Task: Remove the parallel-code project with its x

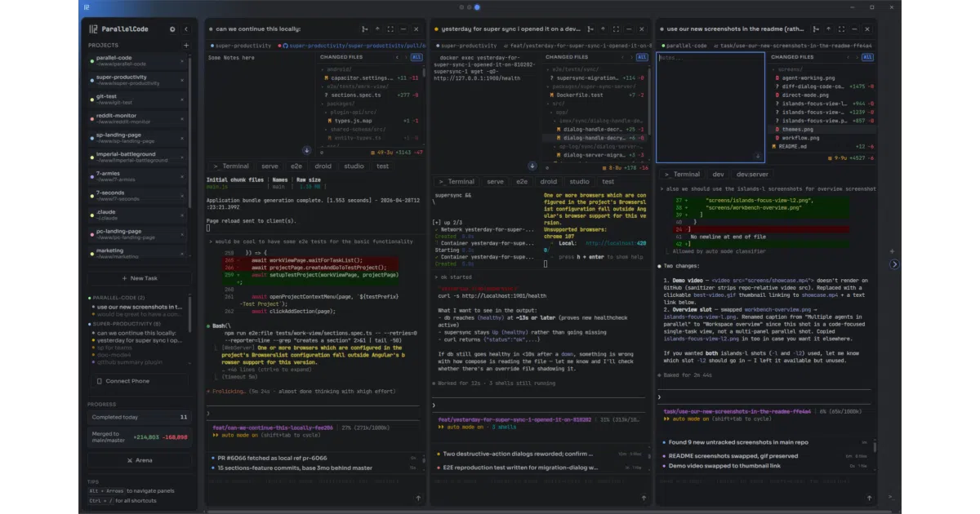Action: click(x=182, y=61)
